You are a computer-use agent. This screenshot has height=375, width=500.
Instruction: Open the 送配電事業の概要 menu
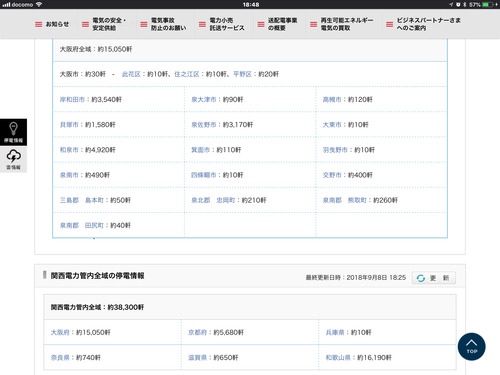[x=277, y=24]
